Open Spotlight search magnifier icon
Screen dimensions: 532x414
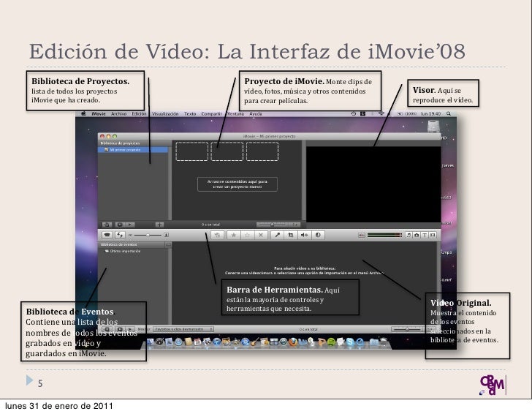(x=449, y=114)
